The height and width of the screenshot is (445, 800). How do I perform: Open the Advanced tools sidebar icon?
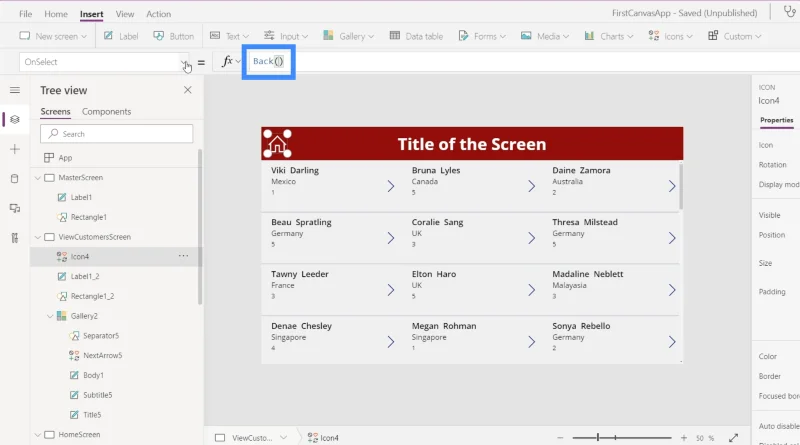[x=15, y=238]
